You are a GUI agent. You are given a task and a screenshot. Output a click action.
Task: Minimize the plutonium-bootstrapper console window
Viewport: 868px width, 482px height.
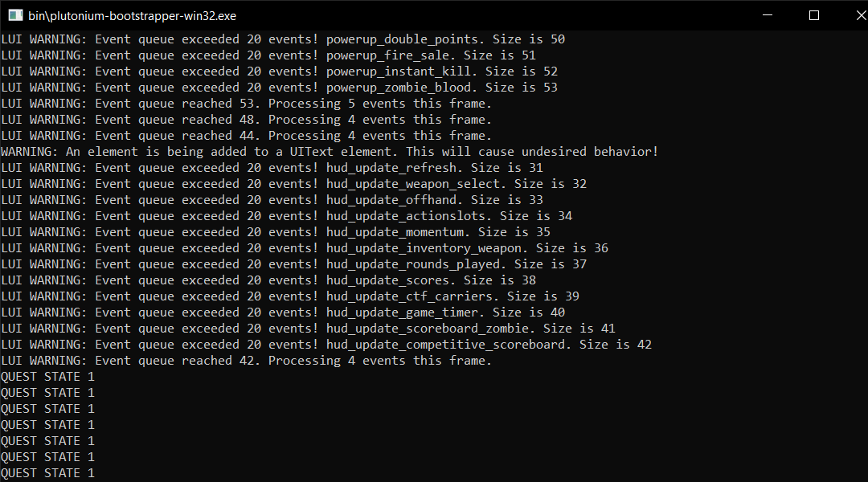click(x=768, y=15)
